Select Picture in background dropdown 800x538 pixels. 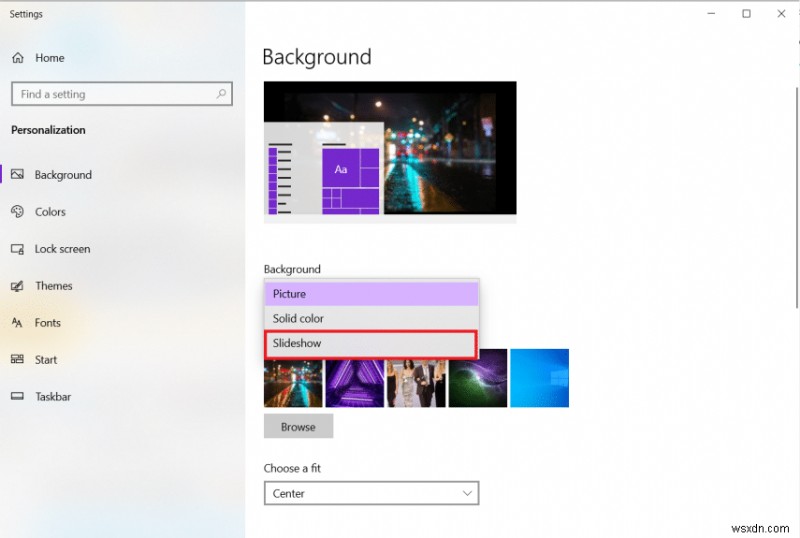[371, 294]
